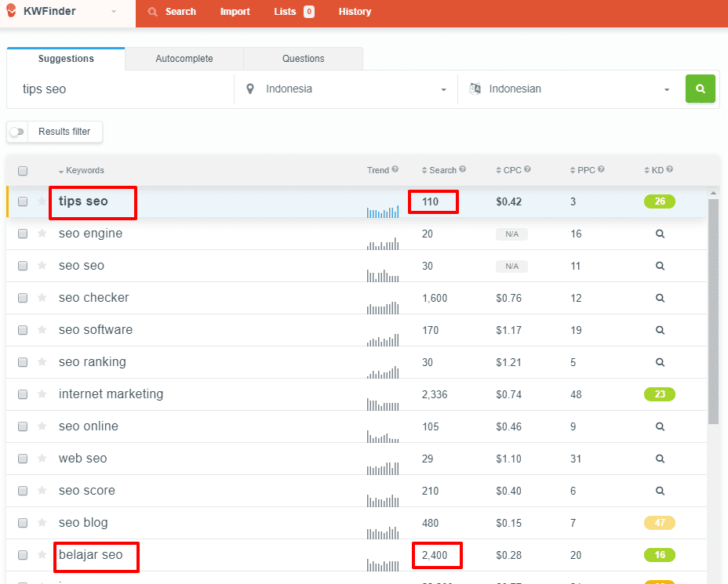Click the green search magnifier button
Screen dimensions: 728x584
coord(700,89)
